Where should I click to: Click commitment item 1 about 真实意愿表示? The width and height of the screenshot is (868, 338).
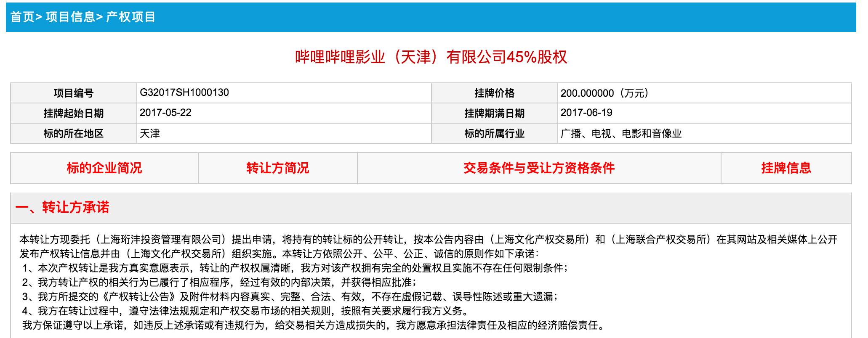(x=295, y=268)
